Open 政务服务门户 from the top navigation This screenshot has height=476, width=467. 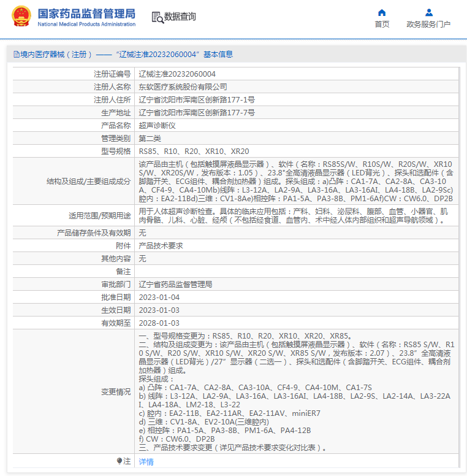point(428,24)
